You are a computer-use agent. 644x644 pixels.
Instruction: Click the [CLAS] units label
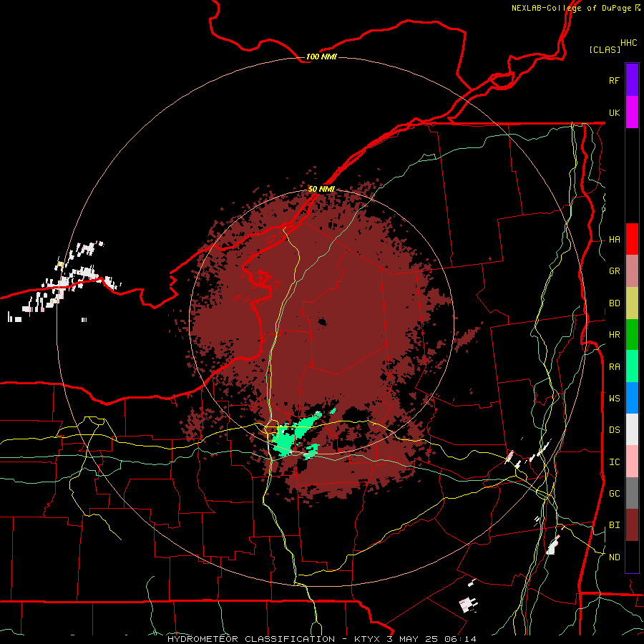(605, 49)
